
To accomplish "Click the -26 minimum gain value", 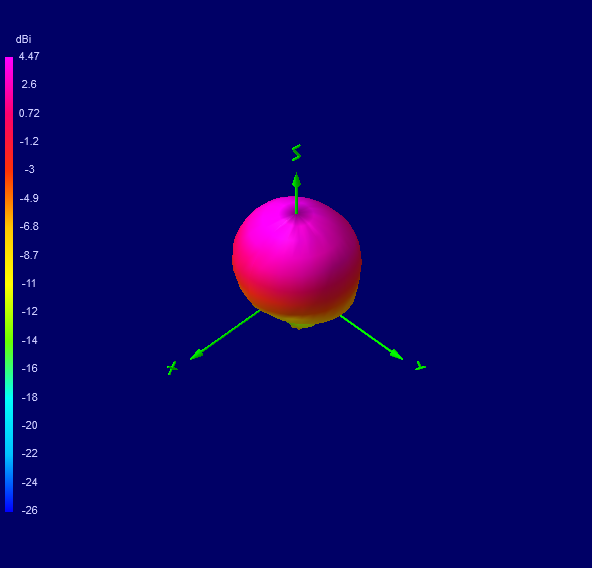I will coord(29,510).
